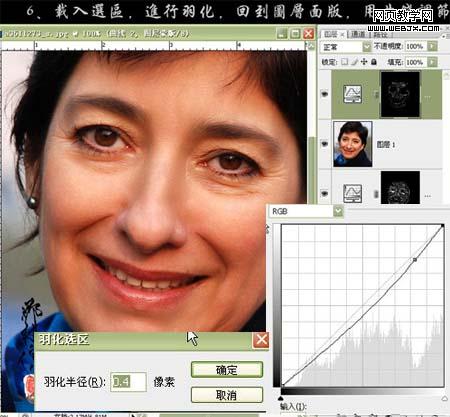This screenshot has width=450, height=417.
Task: Click the lock transparent pixels icon
Action: tap(345, 62)
